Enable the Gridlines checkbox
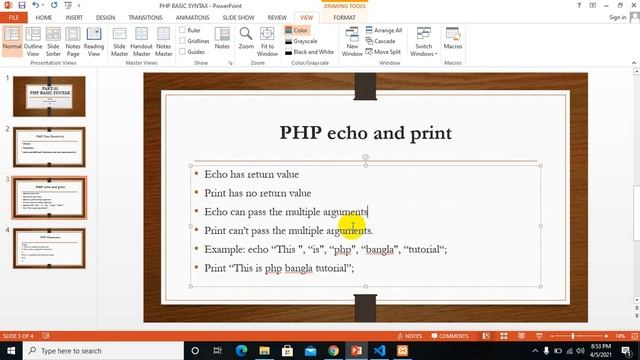The height and width of the screenshot is (360, 640). (x=182, y=41)
